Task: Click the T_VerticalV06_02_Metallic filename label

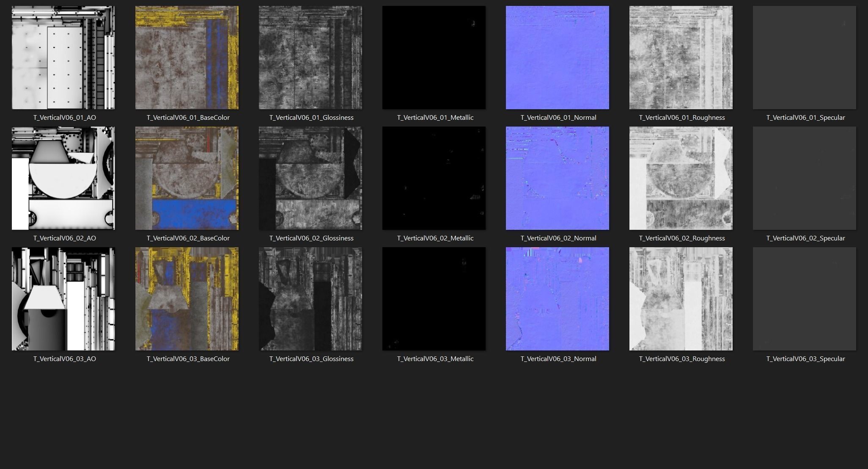Action: coord(435,238)
